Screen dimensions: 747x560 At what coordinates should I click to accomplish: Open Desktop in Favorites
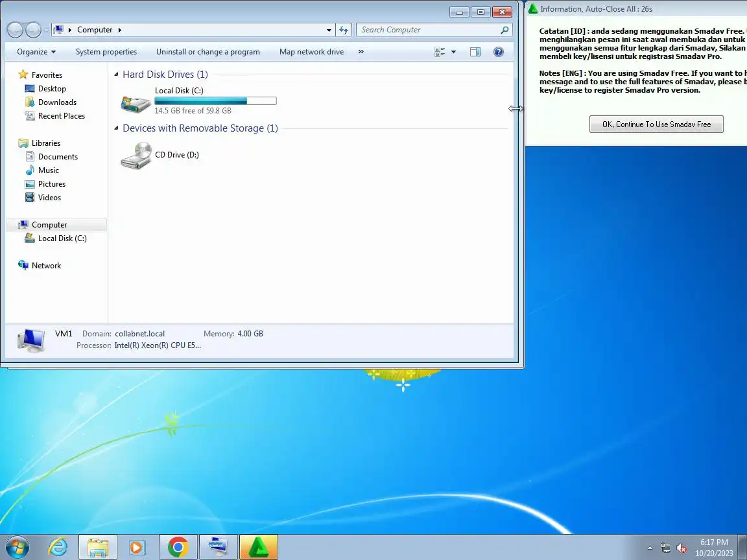coord(52,89)
